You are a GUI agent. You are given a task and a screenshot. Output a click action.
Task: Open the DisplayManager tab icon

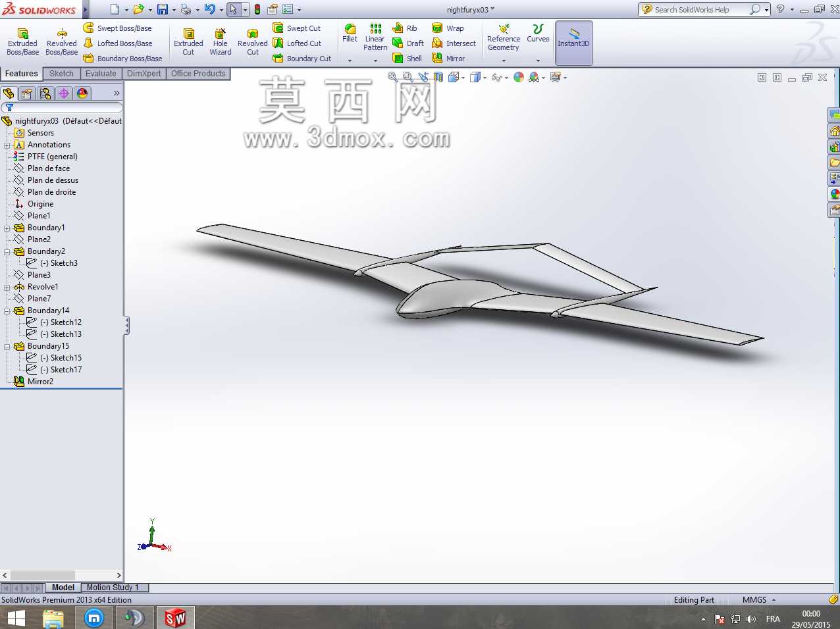click(x=82, y=93)
